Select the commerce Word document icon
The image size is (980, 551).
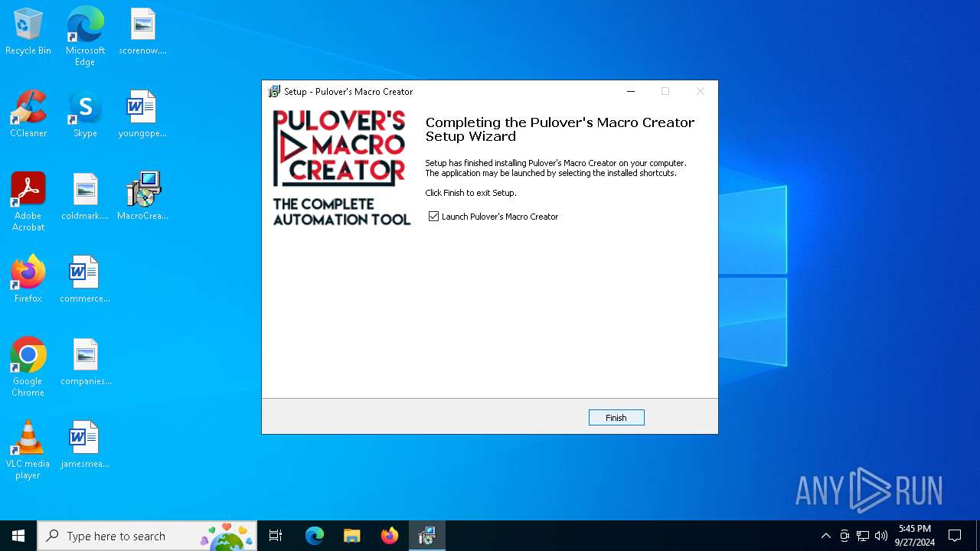(85, 280)
